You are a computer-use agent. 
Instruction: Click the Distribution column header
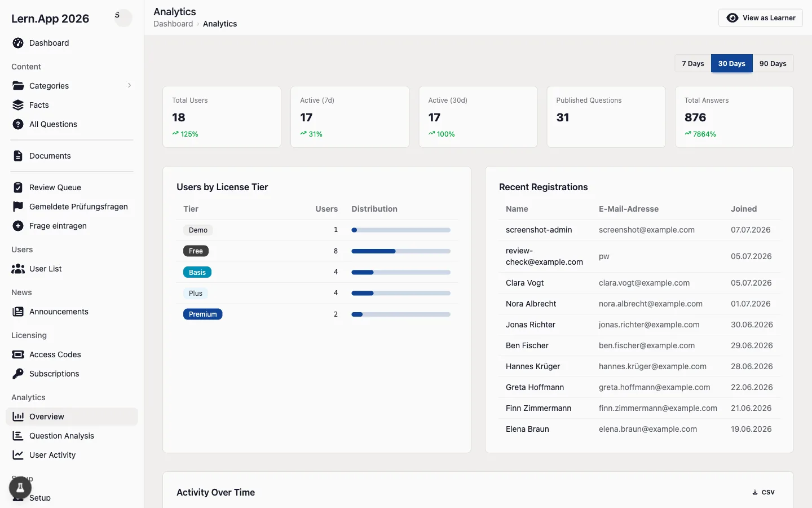tap(374, 209)
